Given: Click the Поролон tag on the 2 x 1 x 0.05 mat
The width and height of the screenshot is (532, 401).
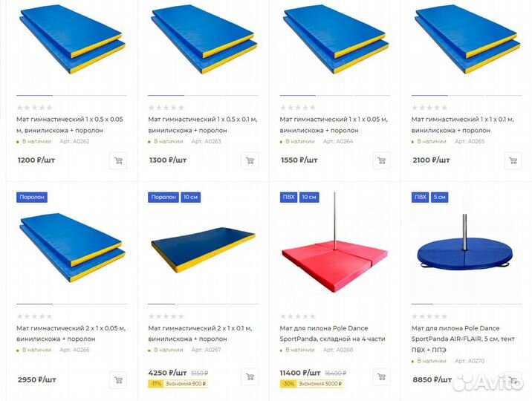Looking at the screenshot, I should pyautogui.click(x=32, y=197).
